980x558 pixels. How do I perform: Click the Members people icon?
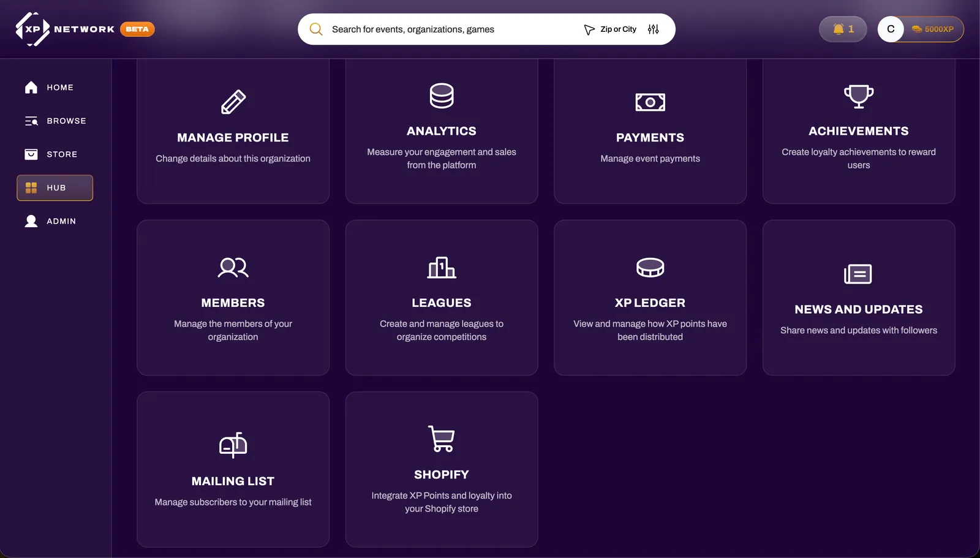pyautogui.click(x=233, y=268)
